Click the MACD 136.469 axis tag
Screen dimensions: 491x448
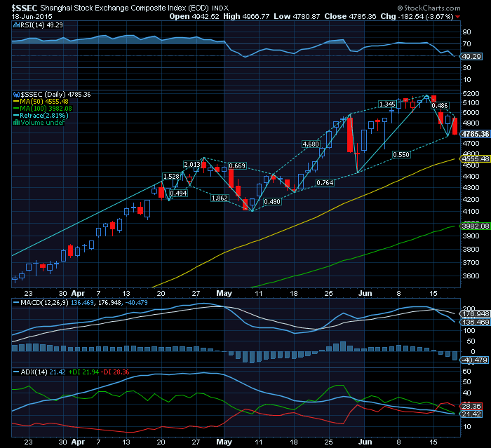coord(475,322)
